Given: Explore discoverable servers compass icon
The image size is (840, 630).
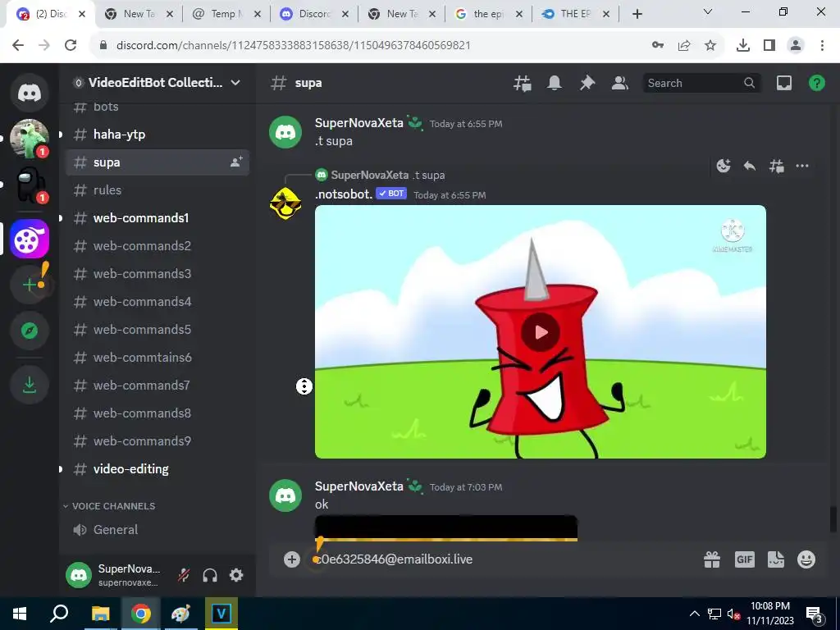Looking at the screenshot, I should [30, 331].
